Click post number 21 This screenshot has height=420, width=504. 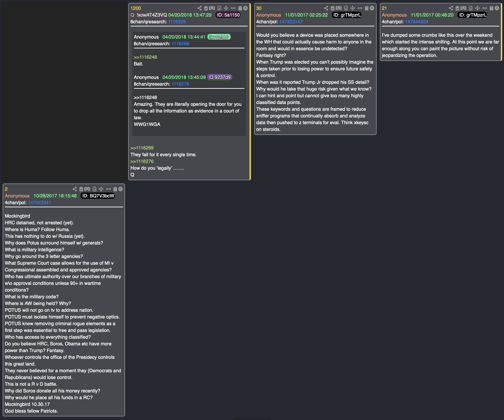pos(384,8)
